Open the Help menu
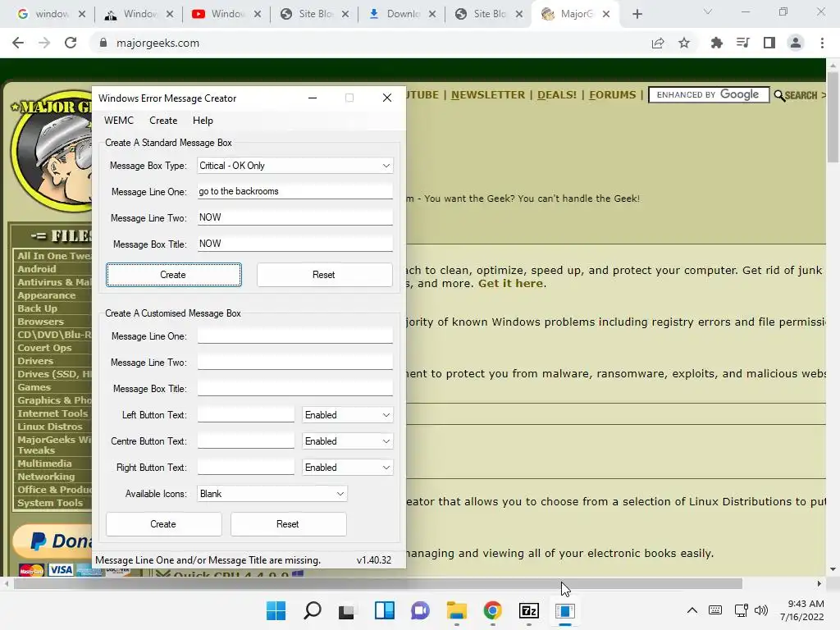 tap(203, 121)
